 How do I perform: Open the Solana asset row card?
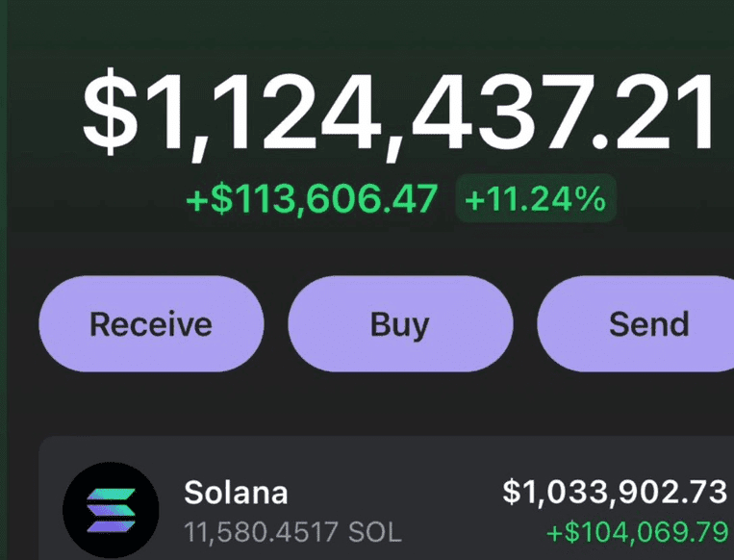pyautogui.click(x=386, y=498)
